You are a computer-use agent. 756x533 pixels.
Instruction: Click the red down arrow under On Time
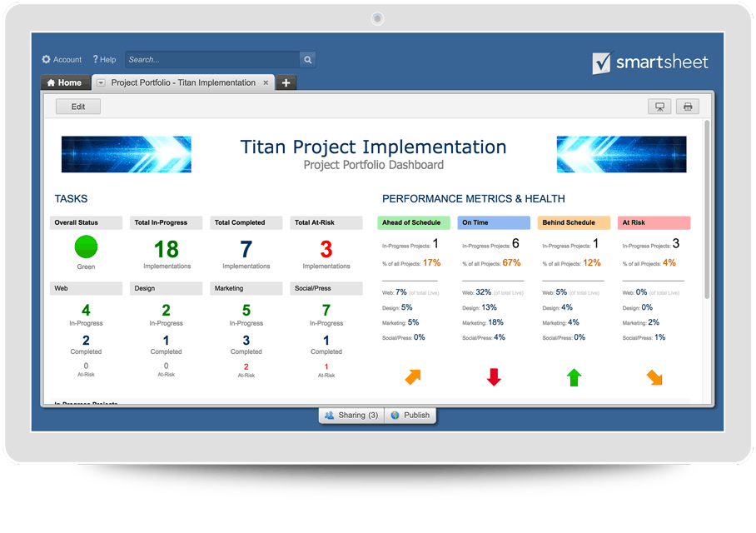pos(494,377)
